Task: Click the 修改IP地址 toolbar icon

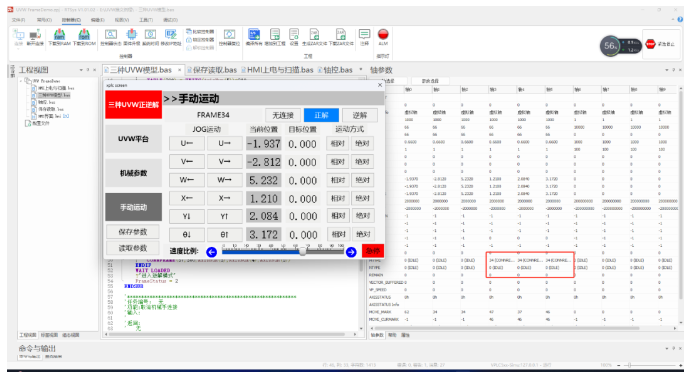Action: pyautogui.click(x=171, y=34)
